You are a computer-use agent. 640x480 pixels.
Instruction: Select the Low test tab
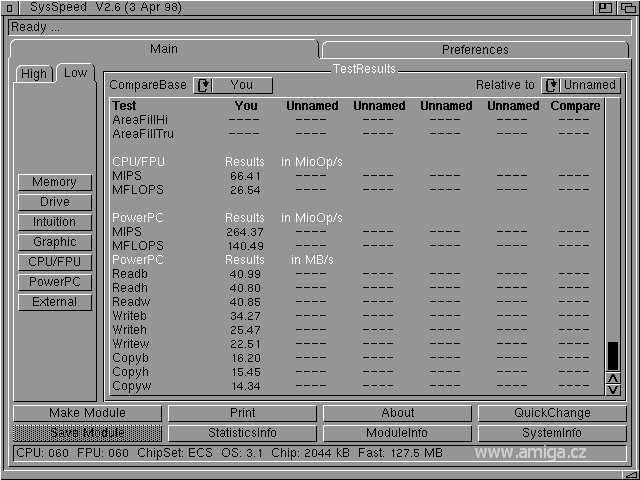coord(75,73)
